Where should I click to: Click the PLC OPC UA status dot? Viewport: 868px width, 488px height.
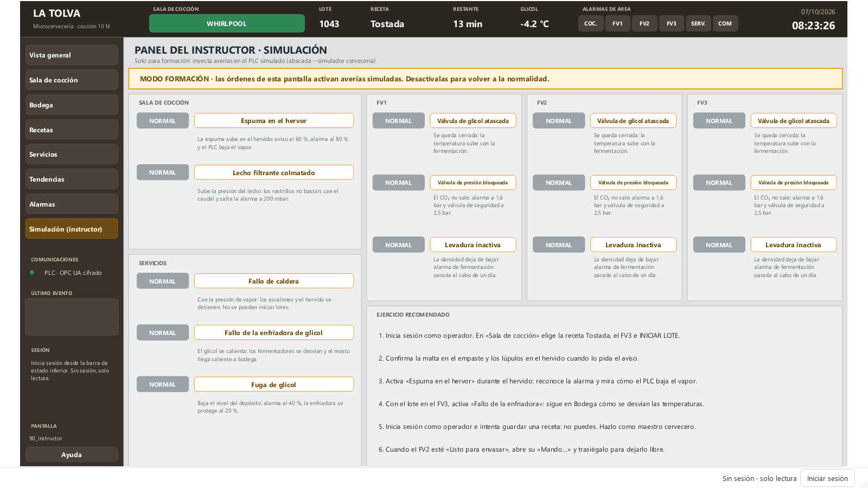coord(32,273)
